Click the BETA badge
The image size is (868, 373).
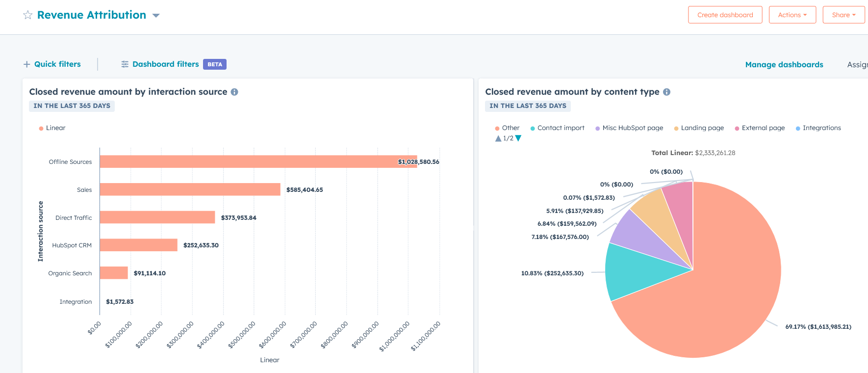tap(215, 64)
